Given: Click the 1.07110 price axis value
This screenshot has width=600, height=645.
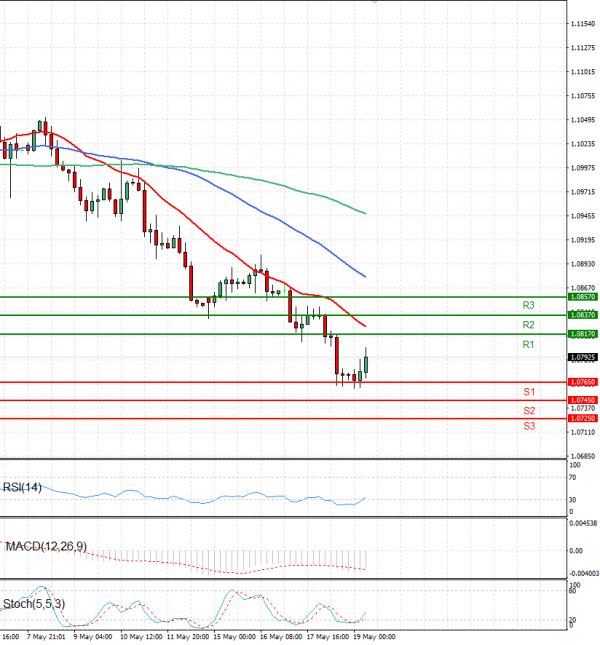Looking at the screenshot, I should tap(583, 432).
